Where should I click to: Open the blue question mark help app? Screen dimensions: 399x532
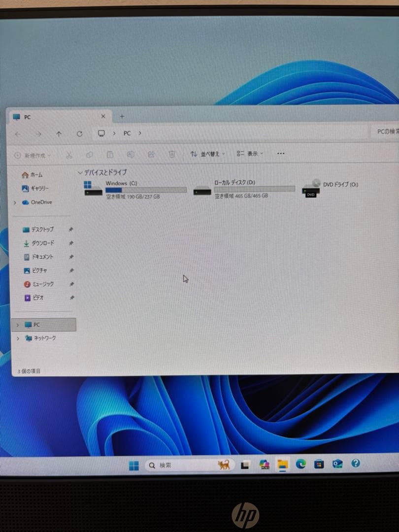point(355,463)
